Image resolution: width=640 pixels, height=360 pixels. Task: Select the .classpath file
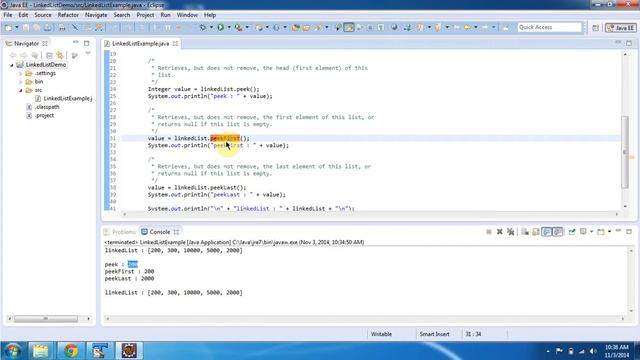(43, 107)
